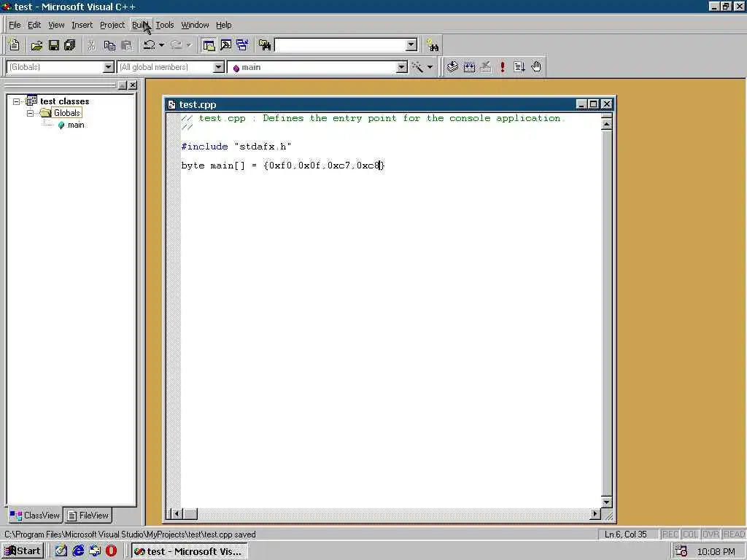The height and width of the screenshot is (560, 747).
Task: Click in the Find text field
Action: point(341,45)
